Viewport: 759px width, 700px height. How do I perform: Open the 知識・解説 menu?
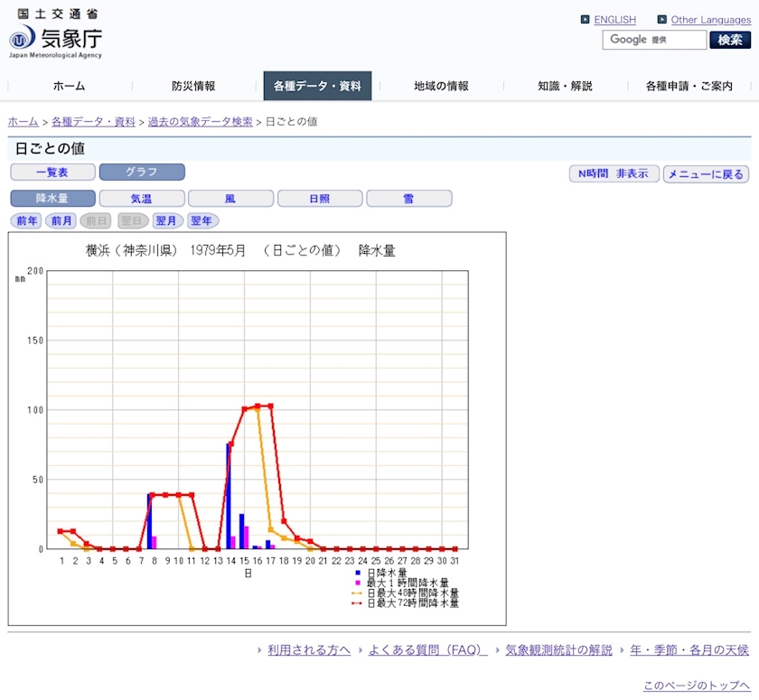[x=565, y=87]
